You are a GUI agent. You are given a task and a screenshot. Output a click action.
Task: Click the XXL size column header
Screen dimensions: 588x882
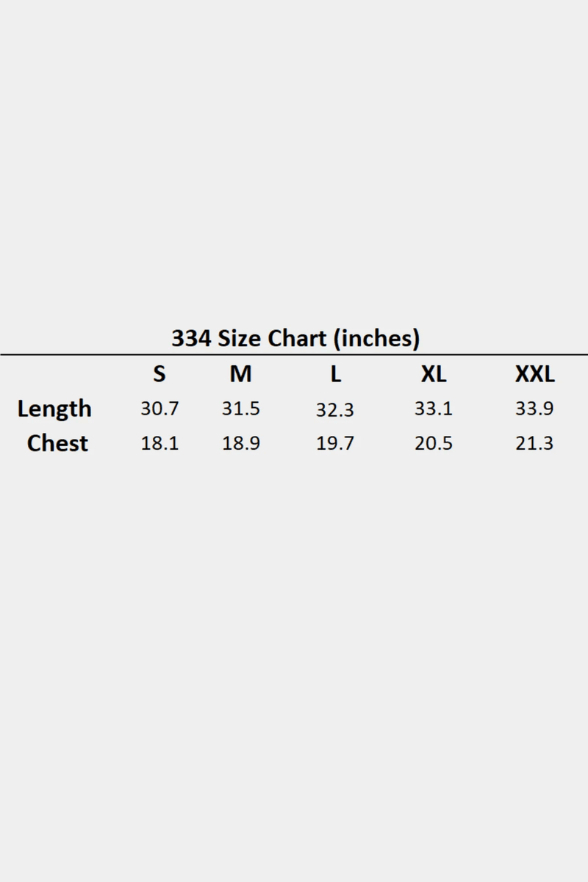534,374
